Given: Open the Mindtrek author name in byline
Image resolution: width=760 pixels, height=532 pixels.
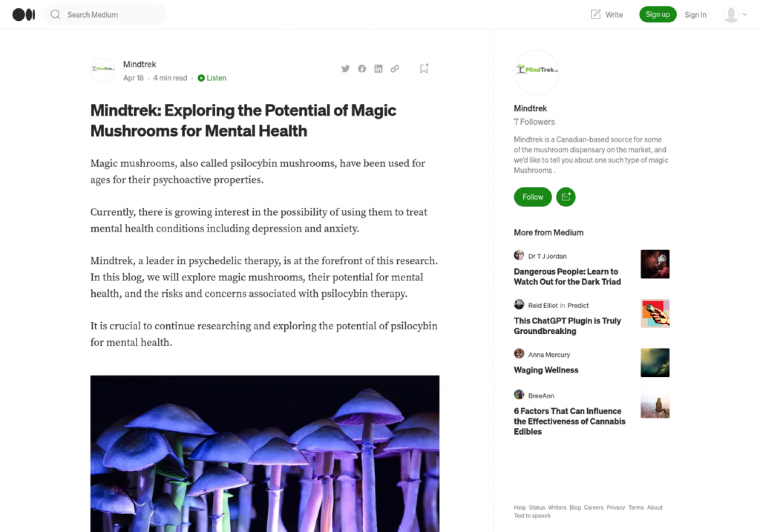Looking at the screenshot, I should [x=139, y=64].
